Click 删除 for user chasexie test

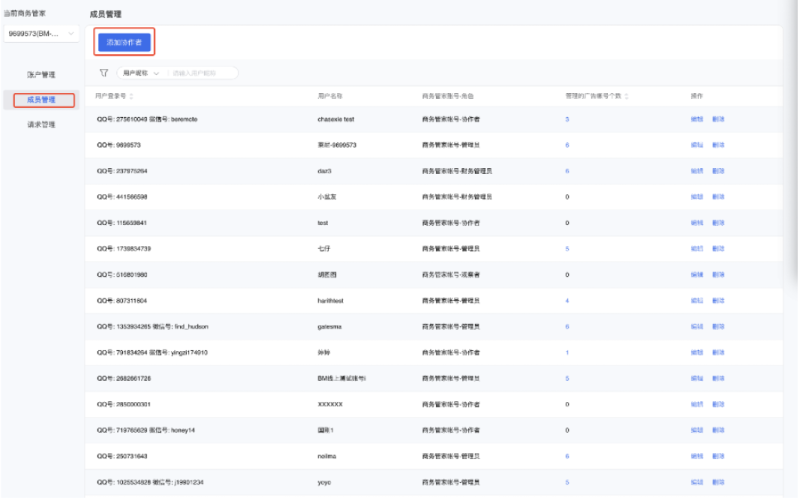click(718, 119)
